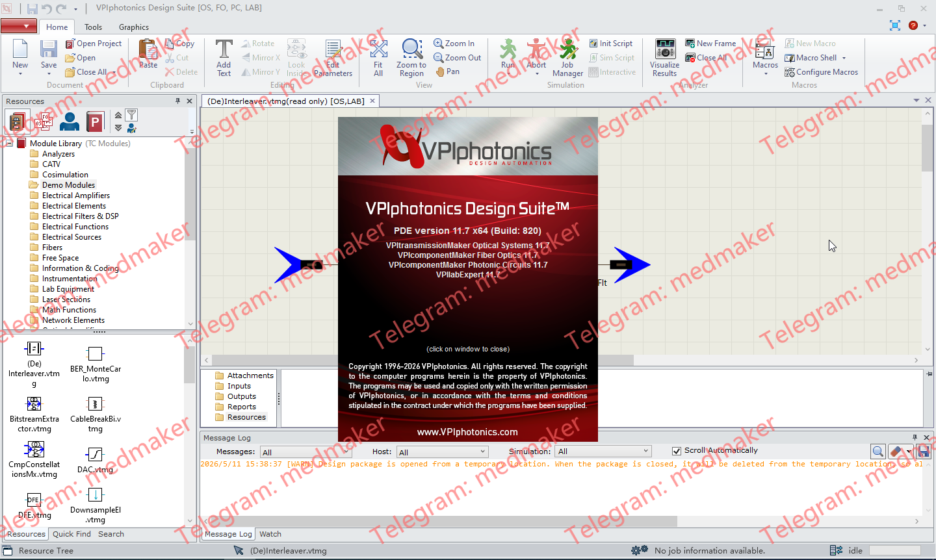The width and height of the screenshot is (936, 560).
Task: Toggle Scroll Automatically checkbox
Action: click(x=677, y=451)
